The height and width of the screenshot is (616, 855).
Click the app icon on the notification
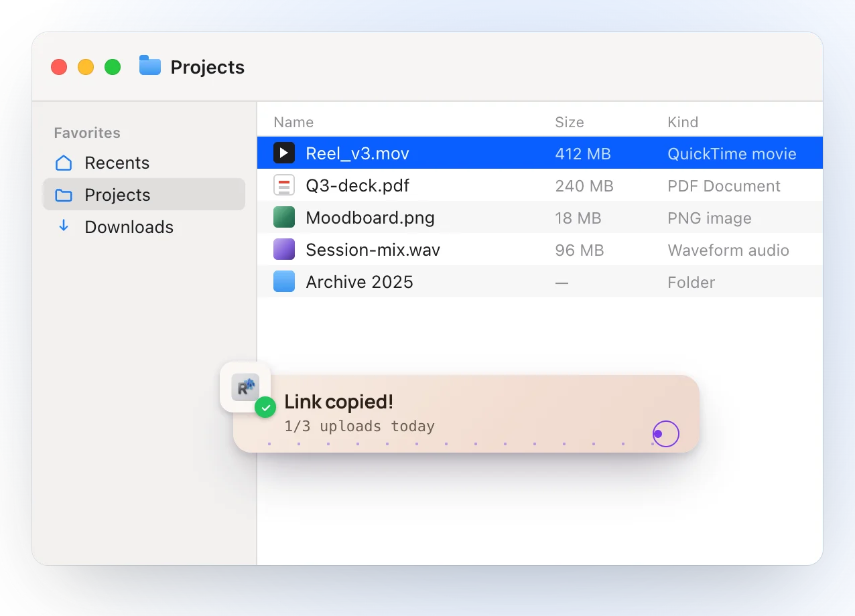tap(245, 387)
